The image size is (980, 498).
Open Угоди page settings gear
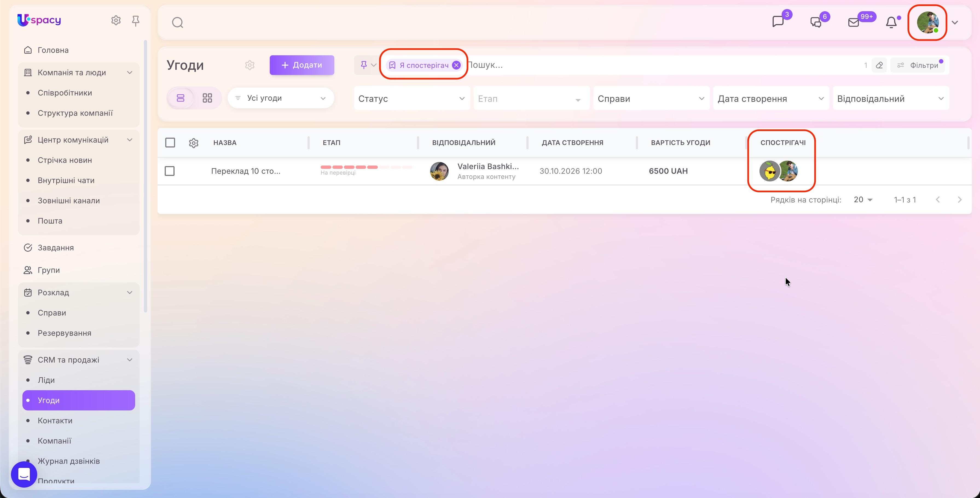(x=250, y=65)
